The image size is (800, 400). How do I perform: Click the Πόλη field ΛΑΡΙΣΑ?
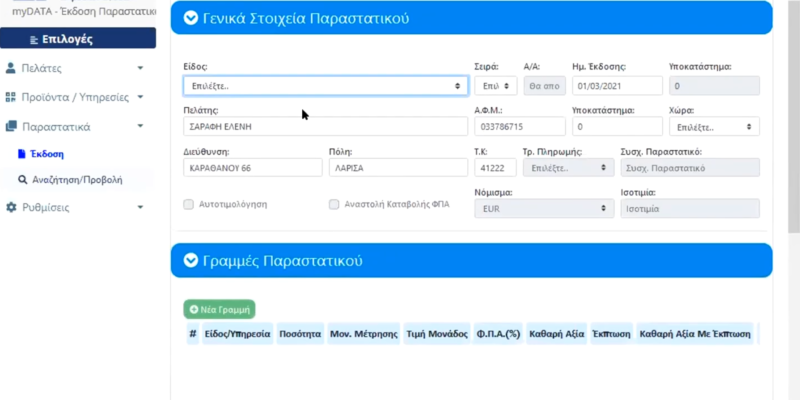click(x=398, y=167)
